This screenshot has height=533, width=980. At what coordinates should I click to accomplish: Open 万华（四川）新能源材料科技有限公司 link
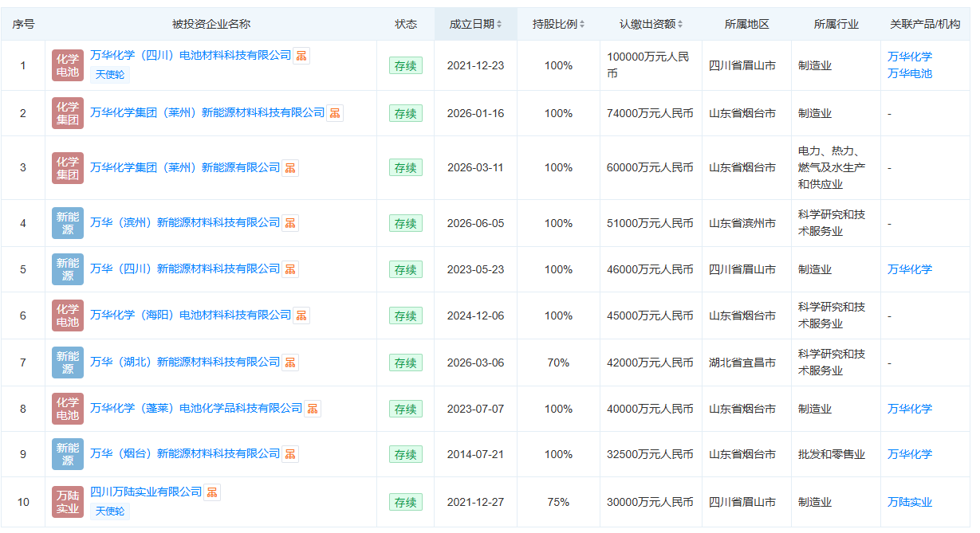pos(185,269)
